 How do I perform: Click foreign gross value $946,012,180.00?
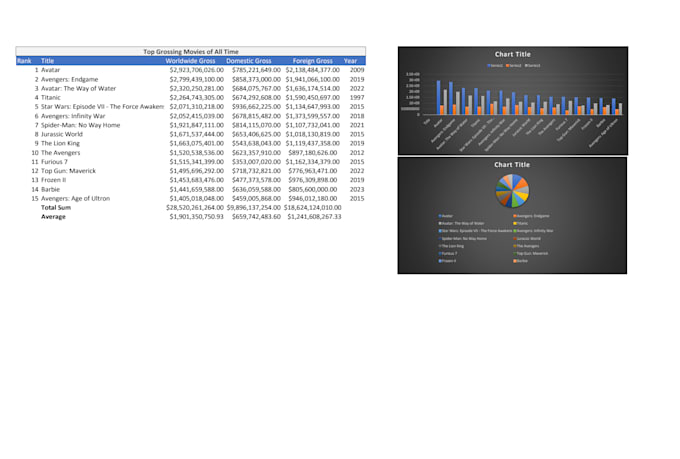click(312, 199)
